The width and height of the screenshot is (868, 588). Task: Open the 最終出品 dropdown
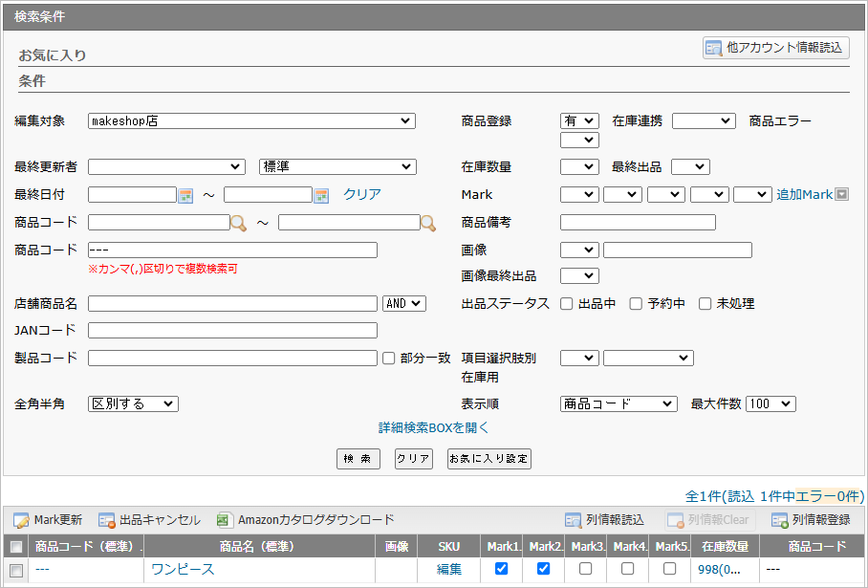click(x=690, y=166)
